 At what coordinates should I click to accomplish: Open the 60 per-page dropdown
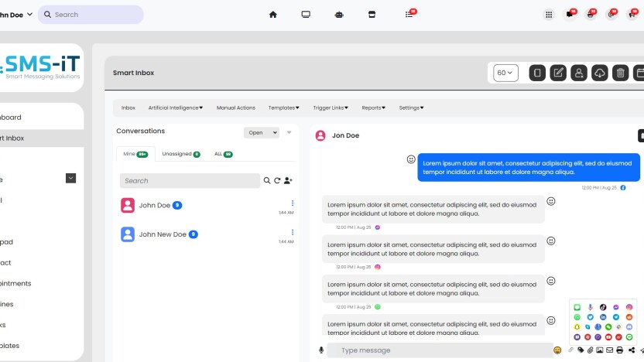point(505,73)
